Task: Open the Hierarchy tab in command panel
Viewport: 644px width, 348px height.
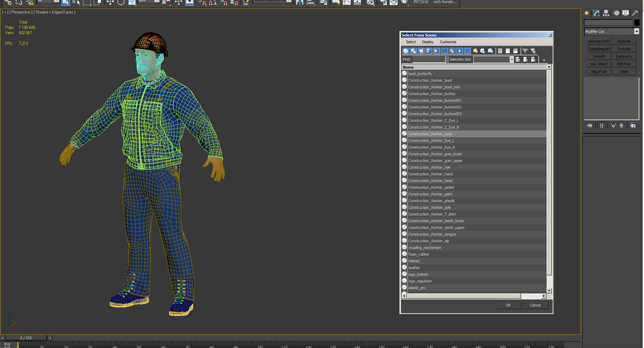Action: coord(606,13)
